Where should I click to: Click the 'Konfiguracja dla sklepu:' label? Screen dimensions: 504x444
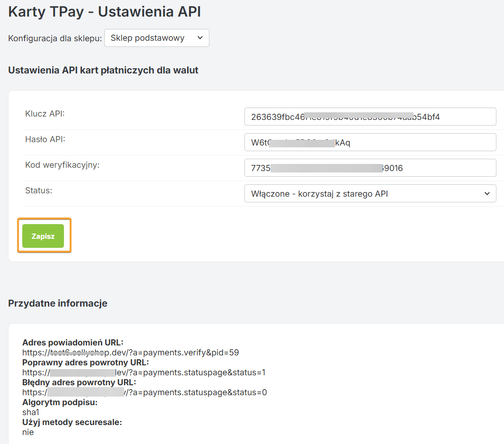click(x=55, y=38)
